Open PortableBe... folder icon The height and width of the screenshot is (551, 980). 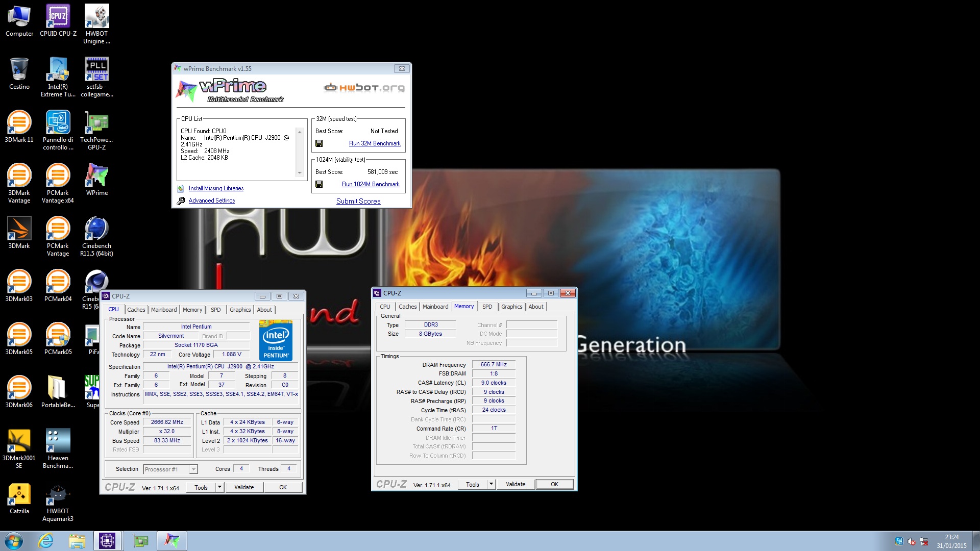point(58,392)
